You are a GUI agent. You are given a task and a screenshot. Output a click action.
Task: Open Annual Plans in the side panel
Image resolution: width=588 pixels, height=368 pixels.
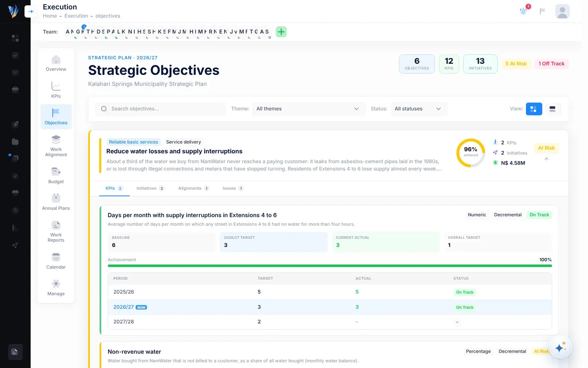(x=56, y=202)
